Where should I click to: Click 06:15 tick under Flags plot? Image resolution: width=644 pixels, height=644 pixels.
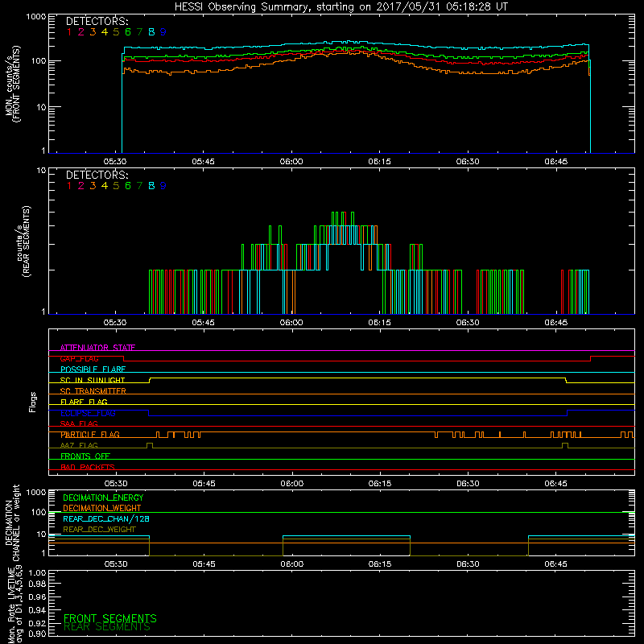click(380, 484)
